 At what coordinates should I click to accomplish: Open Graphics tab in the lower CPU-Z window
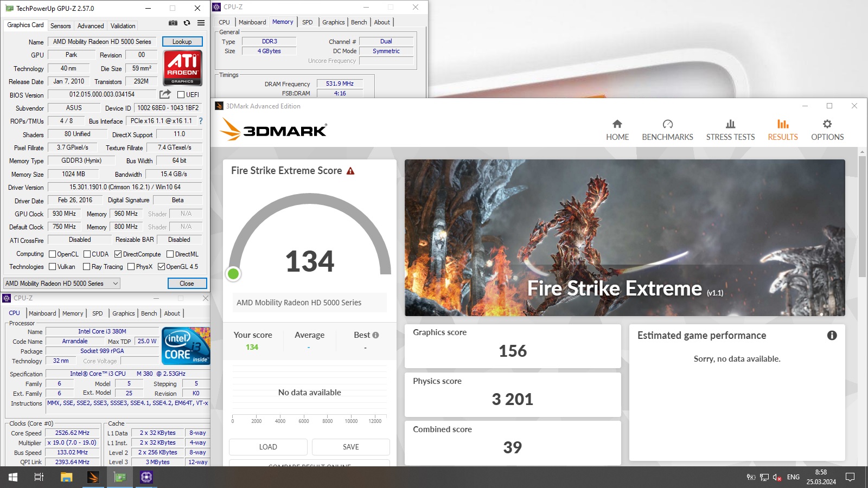point(124,313)
